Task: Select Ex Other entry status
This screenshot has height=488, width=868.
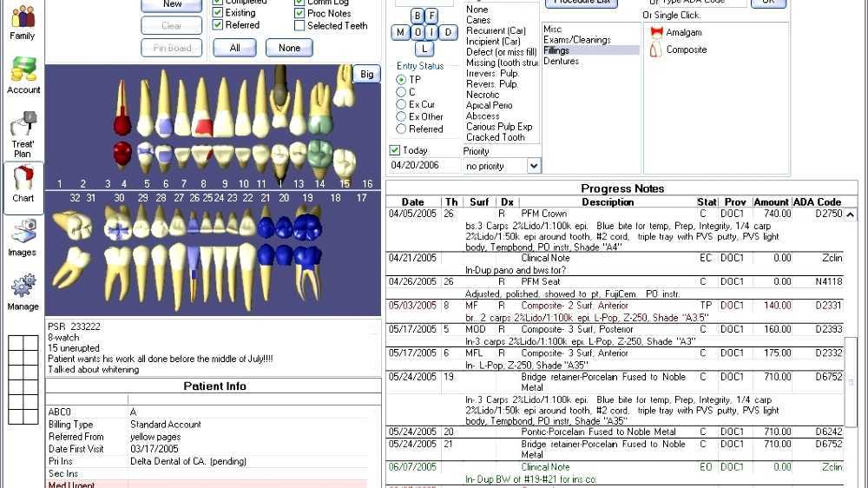Action: coord(401,116)
